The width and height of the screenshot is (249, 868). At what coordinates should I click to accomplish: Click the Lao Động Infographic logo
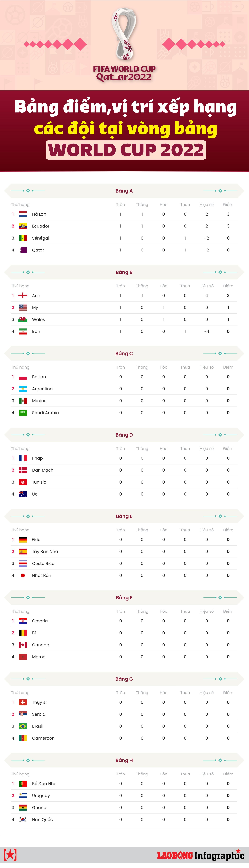200,855
